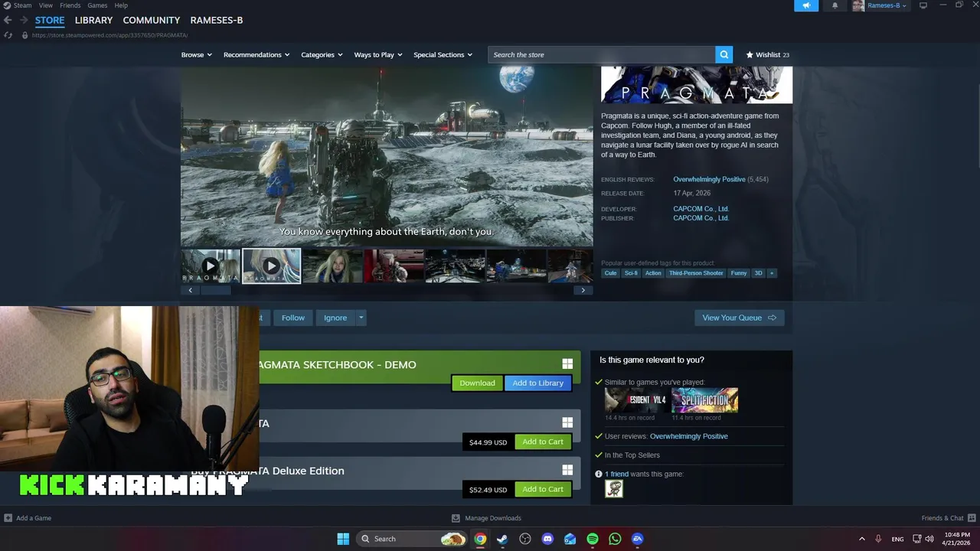Viewport: 980px width, 551px height.
Task: Open Manage Downloads icon at bottom
Action: 456,518
